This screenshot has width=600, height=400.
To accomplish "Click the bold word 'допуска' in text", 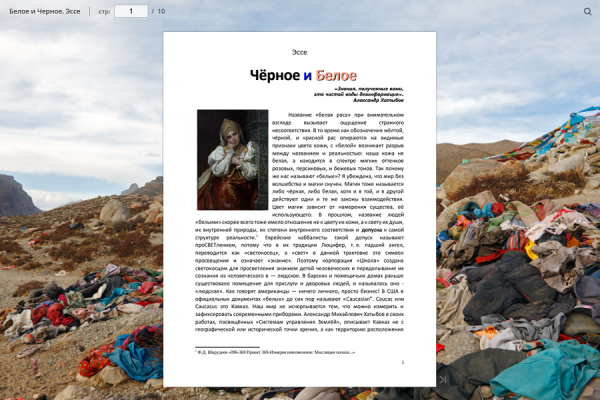I will pyautogui.click(x=372, y=230).
